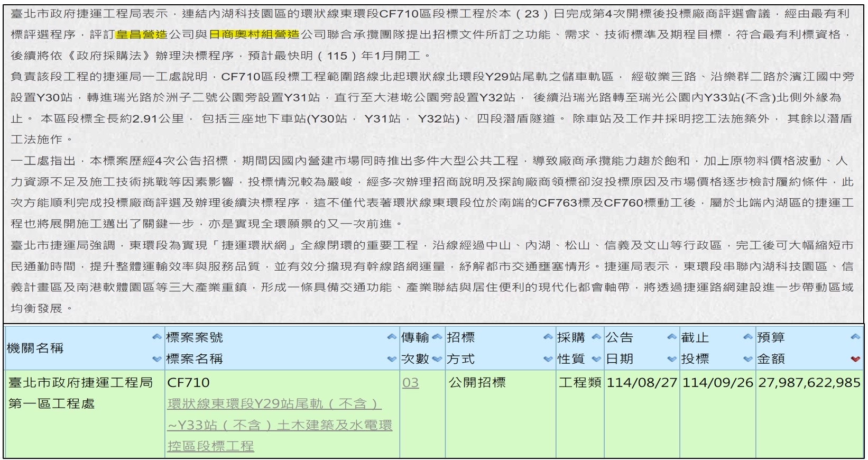
Task: Sort 傳輸次數 descending using down arrow
Action: coord(437,359)
